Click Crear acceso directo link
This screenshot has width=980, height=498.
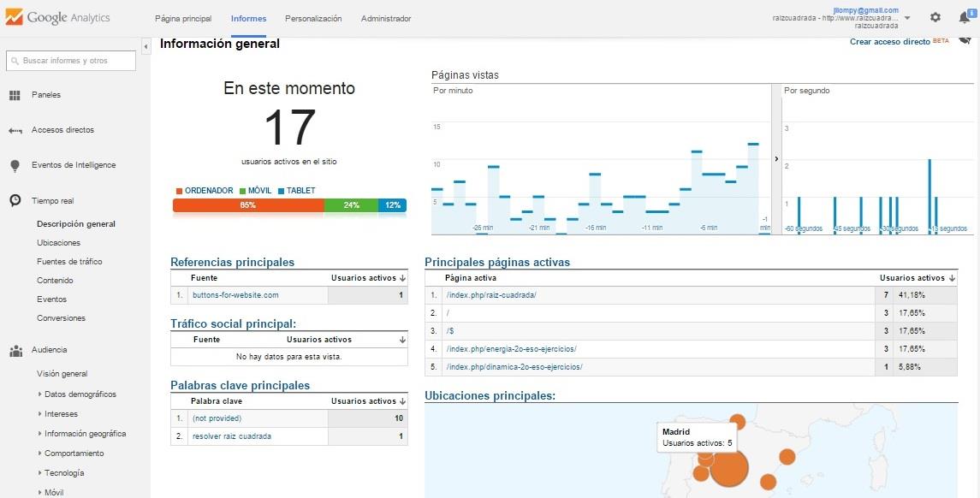coord(889,41)
